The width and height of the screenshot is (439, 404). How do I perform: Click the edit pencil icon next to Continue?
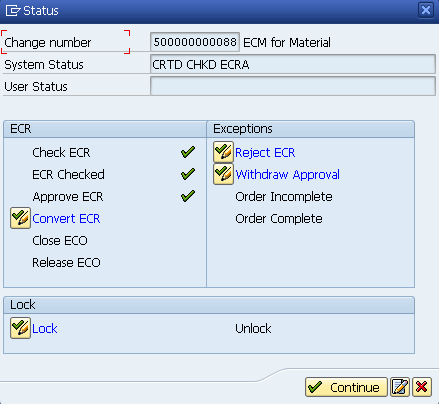(400, 387)
